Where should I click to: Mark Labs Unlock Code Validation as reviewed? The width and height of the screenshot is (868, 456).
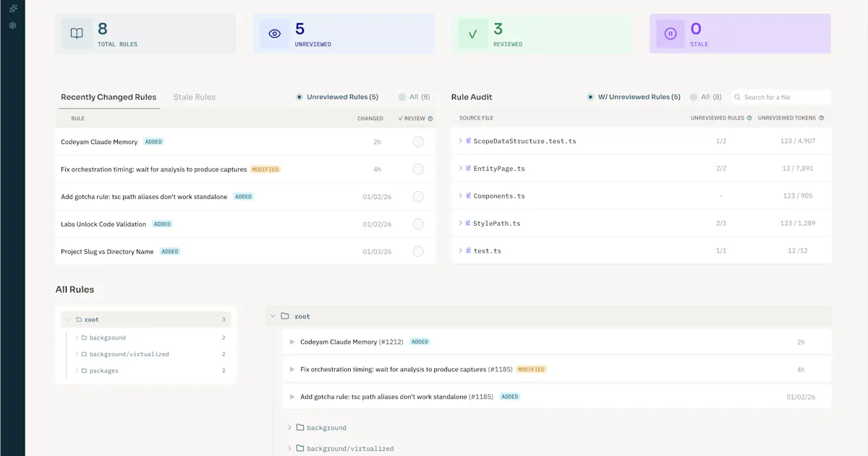pyautogui.click(x=418, y=224)
